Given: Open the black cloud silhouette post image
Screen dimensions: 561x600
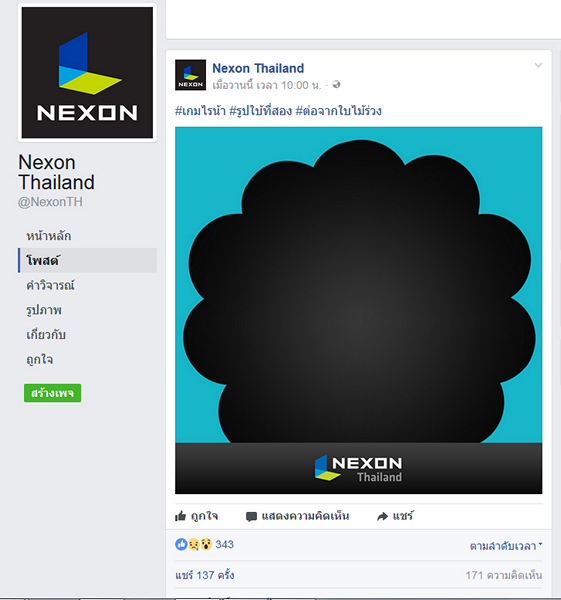Looking at the screenshot, I should pyautogui.click(x=359, y=310).
